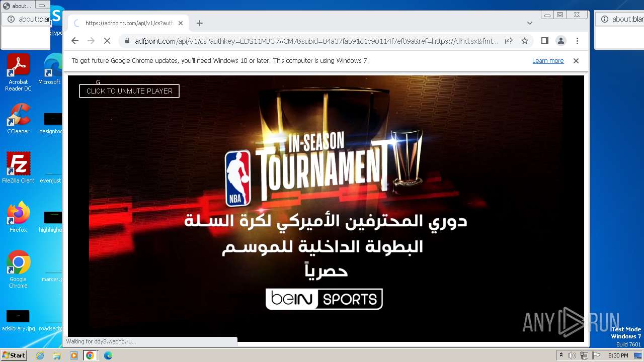Open the network tray icon

pos(584,355)
